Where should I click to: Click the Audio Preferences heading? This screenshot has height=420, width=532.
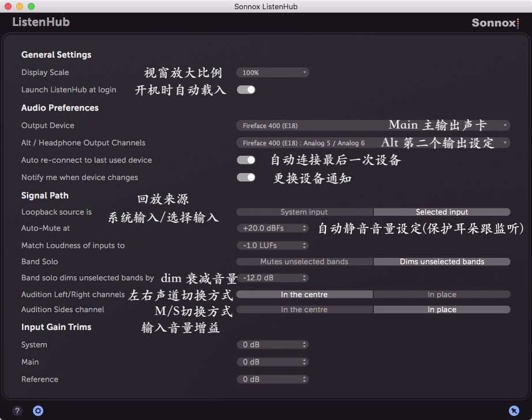coord(60,108)
